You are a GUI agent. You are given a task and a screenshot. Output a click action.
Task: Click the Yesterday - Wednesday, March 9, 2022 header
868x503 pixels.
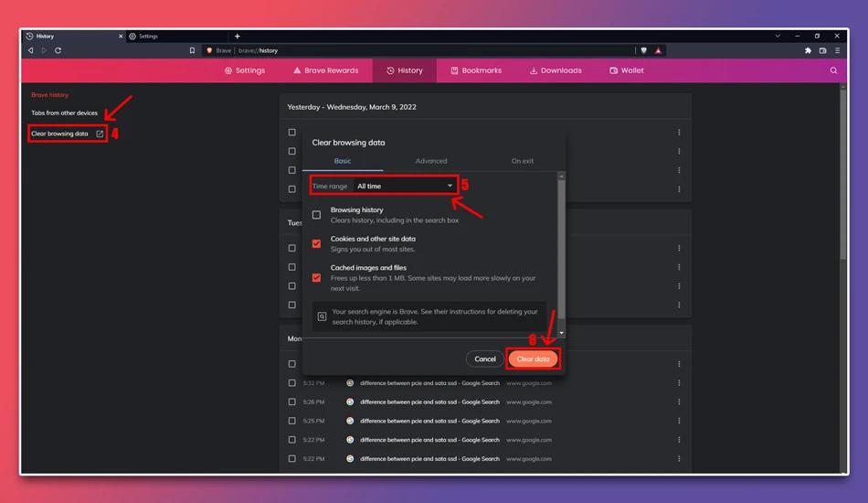[x=352, y=107]
